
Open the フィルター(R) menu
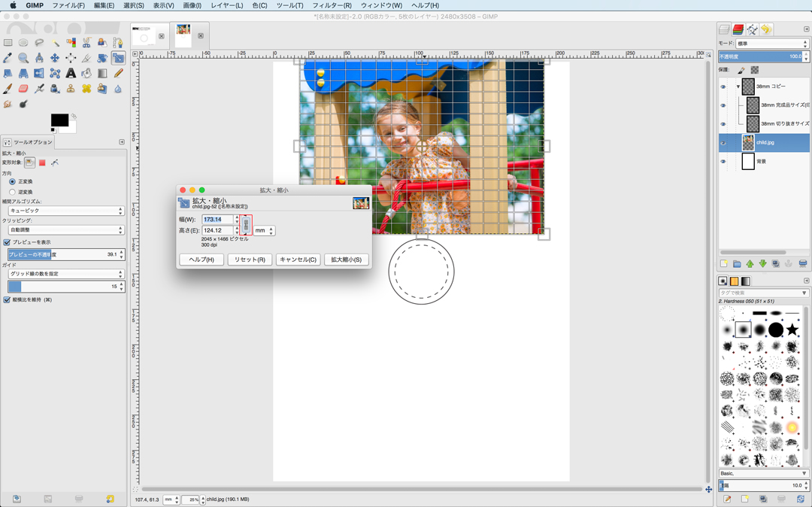[x=332, y=5]
